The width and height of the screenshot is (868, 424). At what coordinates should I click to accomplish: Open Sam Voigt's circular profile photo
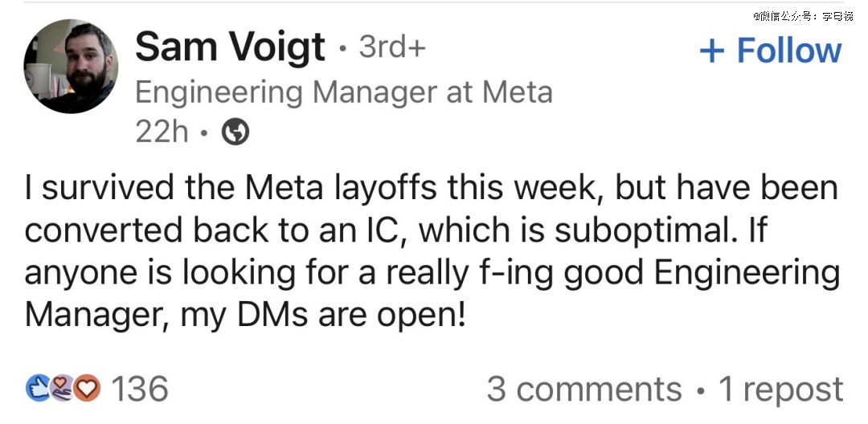tap(71, 66)
